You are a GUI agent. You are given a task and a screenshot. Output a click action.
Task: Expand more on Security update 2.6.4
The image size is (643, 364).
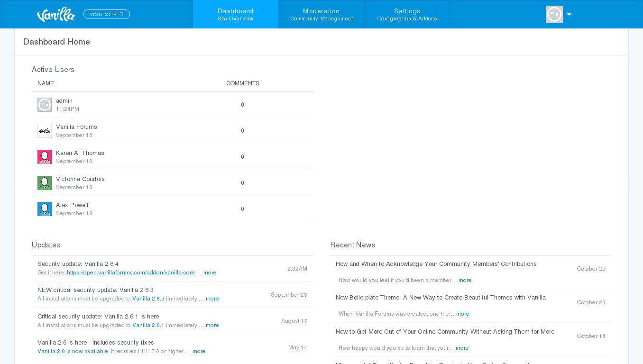[x=210, y=273]
